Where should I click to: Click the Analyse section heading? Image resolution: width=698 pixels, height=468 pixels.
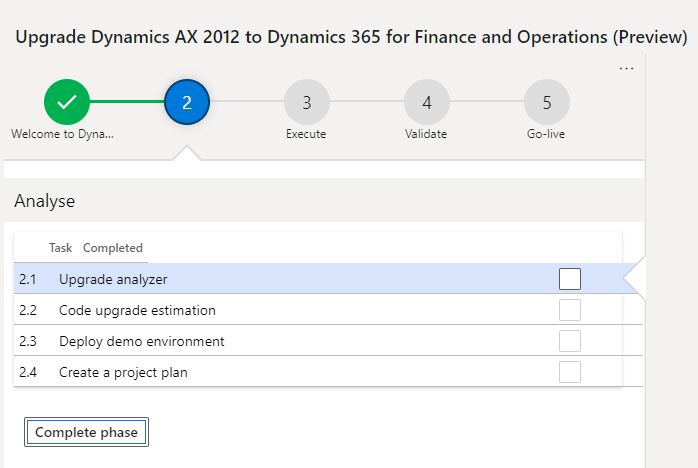click(x=45, y=201)
